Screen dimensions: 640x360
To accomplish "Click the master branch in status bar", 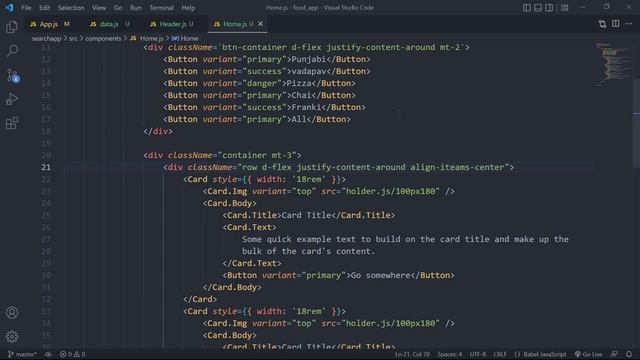I will pos(22,354).
